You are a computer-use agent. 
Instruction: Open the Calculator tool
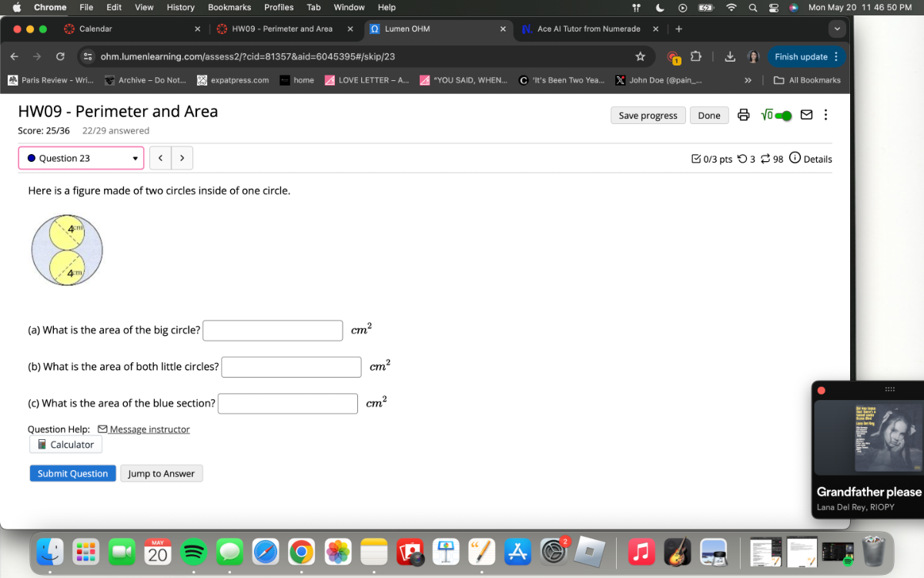(x=65, y=445)
